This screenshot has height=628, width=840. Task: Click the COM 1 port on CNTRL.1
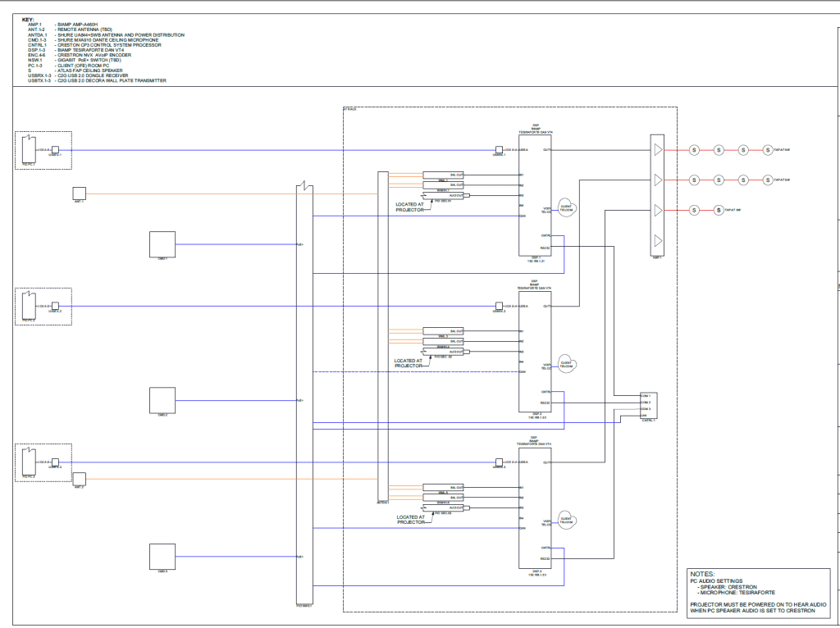point(646,396)
